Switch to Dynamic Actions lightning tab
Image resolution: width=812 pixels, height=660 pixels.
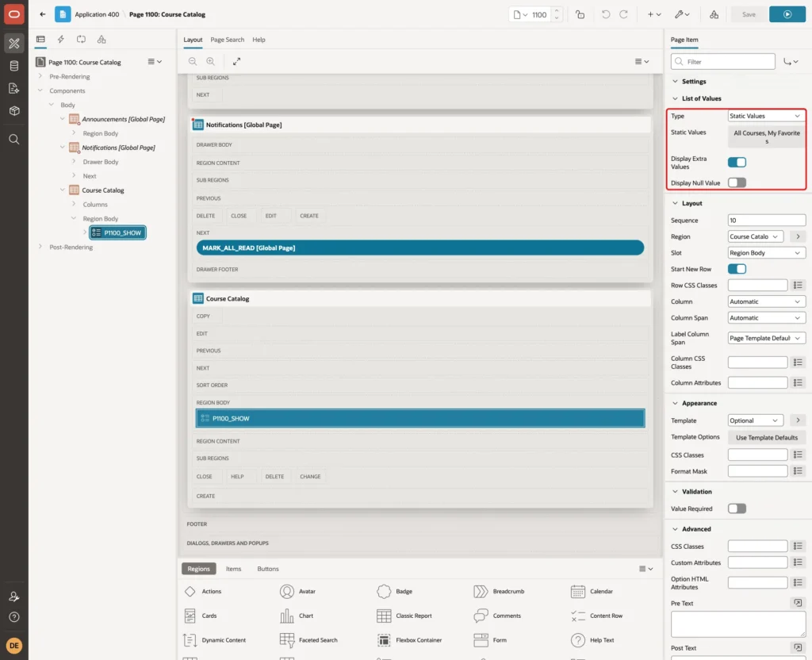click(x=60, y=40)
